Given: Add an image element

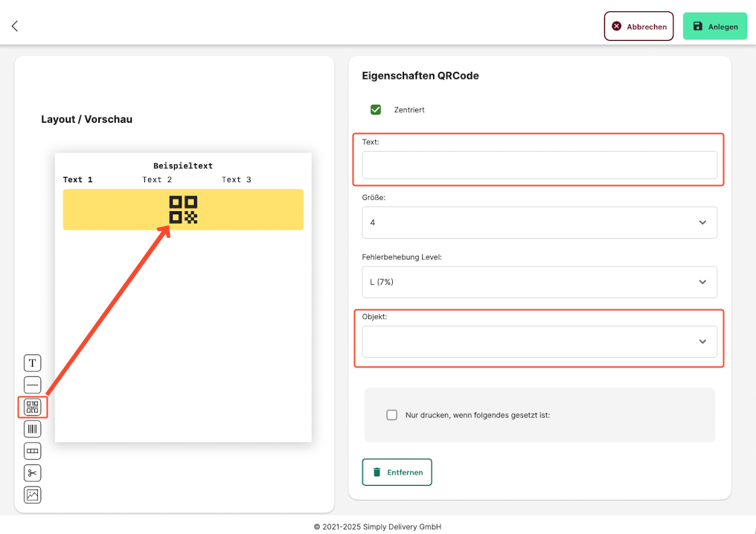Looking at the screenshot, I should (x=32, y=495).
